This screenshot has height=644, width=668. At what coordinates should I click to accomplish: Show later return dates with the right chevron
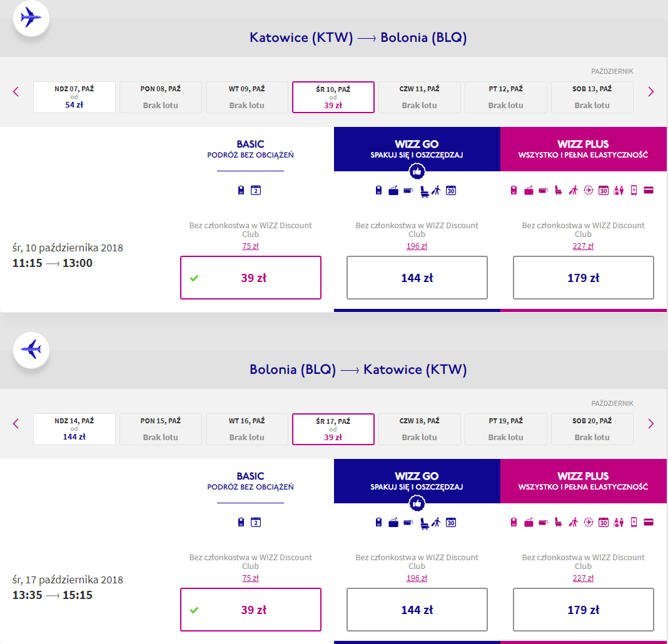[650, 423]
